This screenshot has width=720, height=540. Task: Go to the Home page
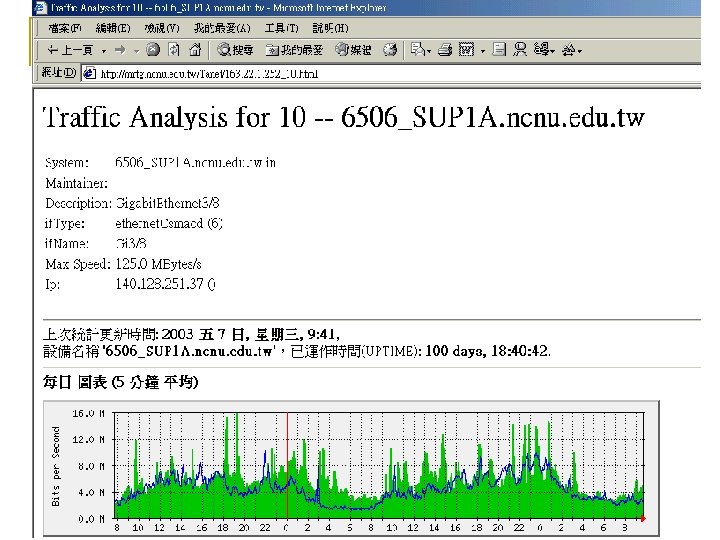(x=195, y=50)
